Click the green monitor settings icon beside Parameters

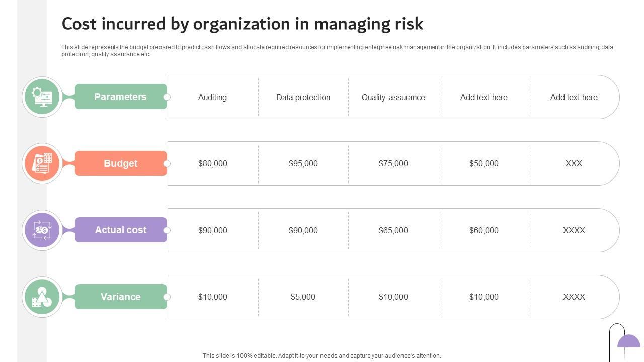point(42,97)
